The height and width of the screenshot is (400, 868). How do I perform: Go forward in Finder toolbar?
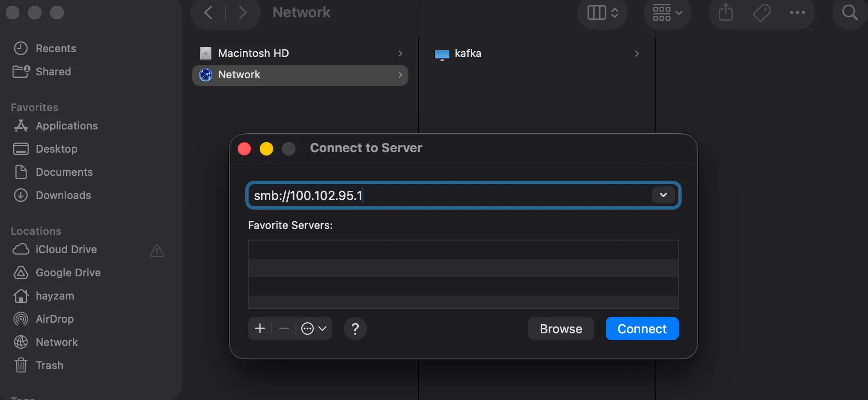[x=242, y=13]
